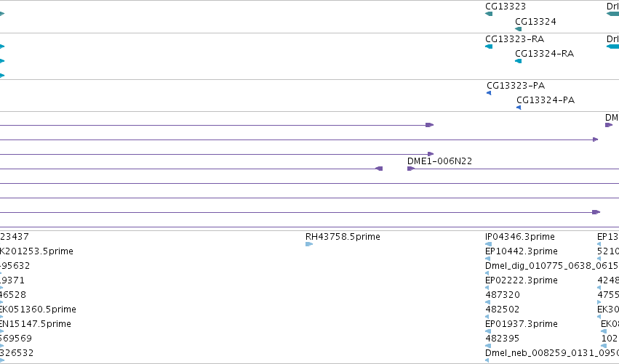Select the IP04346.3prime label

click(520, 237)
